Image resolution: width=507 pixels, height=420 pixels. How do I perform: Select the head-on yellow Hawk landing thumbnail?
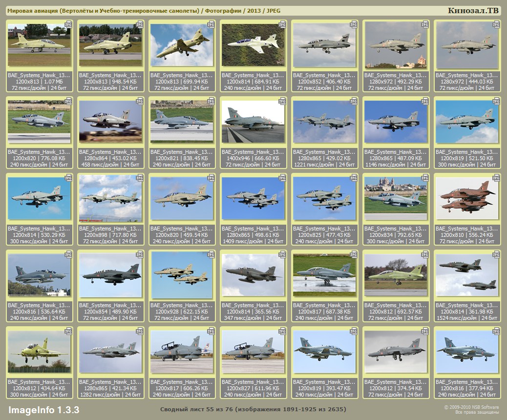coord(39,352)
